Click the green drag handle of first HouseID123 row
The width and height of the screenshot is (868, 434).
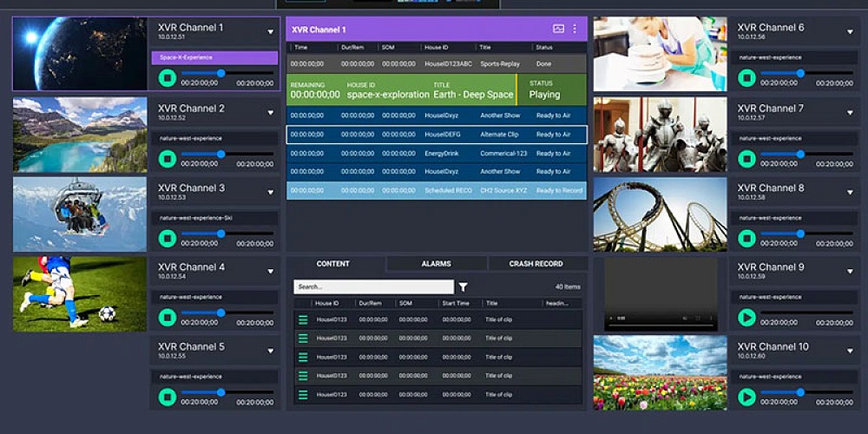pos(303,319)
